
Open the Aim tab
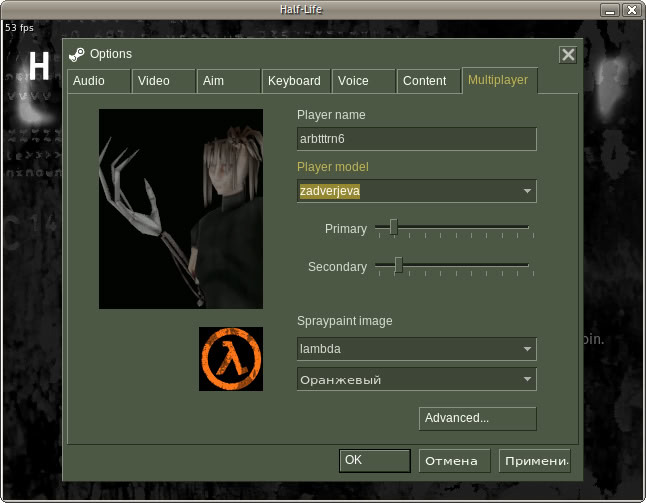click(x=228, y=81)
